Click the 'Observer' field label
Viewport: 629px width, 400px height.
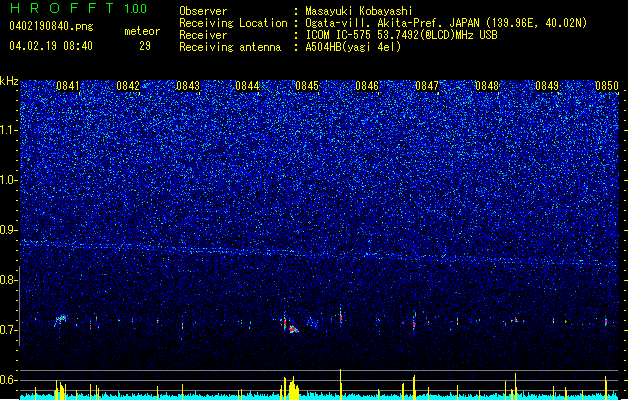pyautogui.click(x=203, y=11)
